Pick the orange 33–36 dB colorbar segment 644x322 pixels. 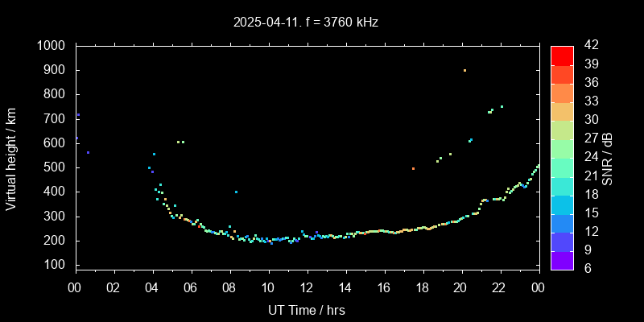tap(562, 93)
